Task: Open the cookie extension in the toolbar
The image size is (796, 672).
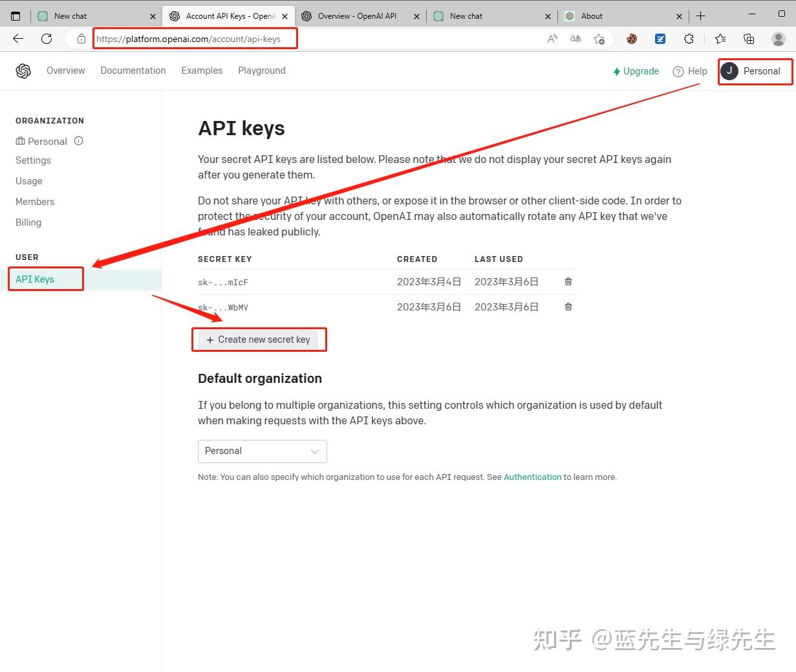Action: [x=630, y=39]
